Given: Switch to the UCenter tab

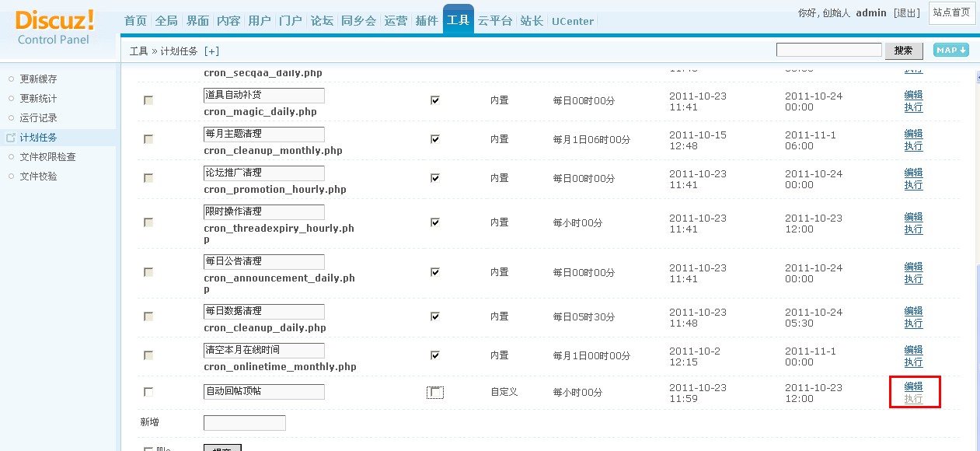Looking at the screenshot, I should [x=573, y=21].
